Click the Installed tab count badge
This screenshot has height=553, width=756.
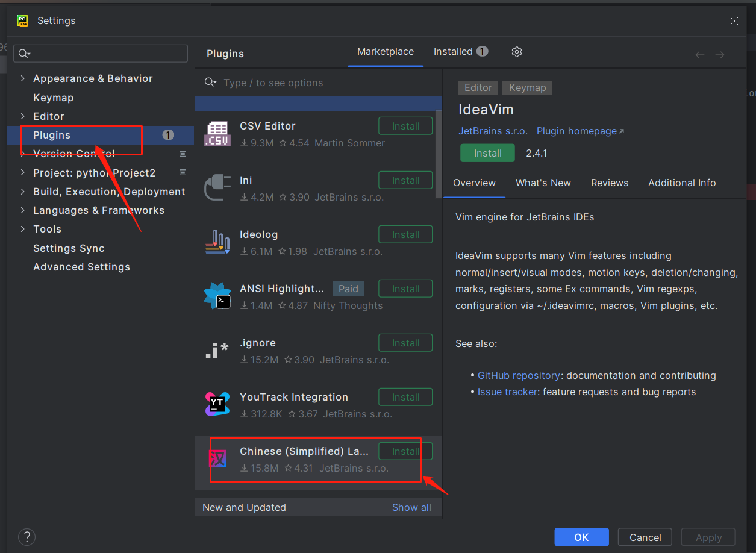pos(483,51)
